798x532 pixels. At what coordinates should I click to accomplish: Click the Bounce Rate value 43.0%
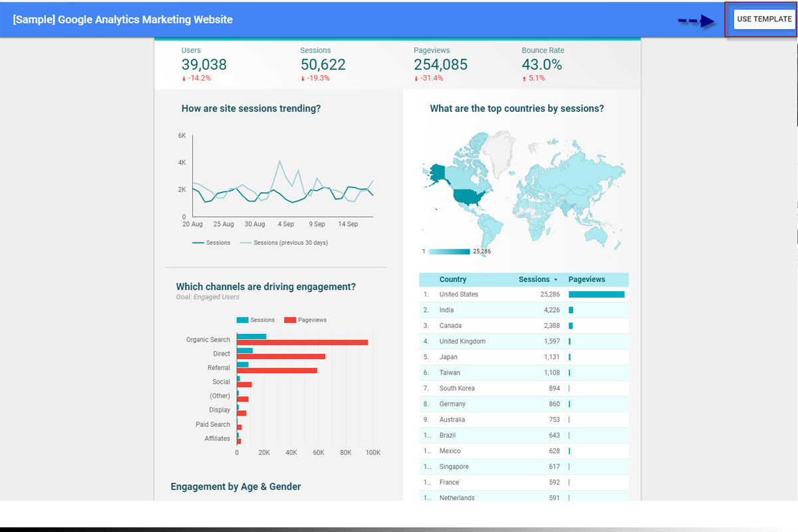coord(542,65)
